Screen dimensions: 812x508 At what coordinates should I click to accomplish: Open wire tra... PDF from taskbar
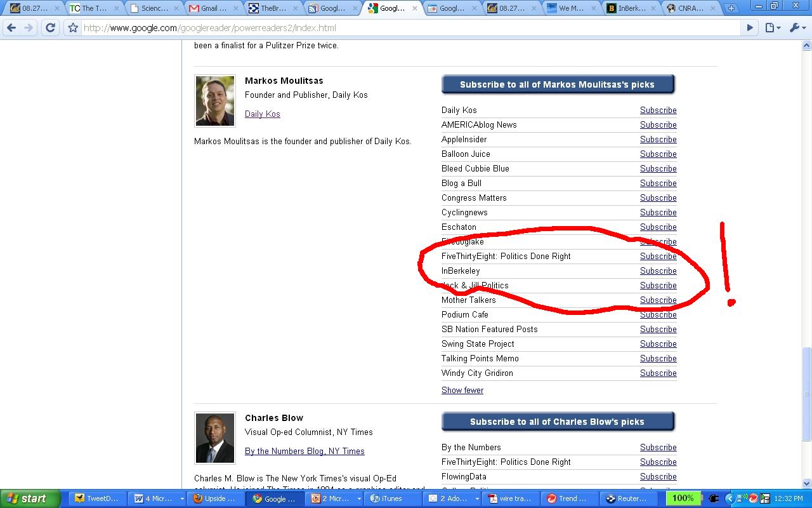pyautogui.click(x=511, y=498)
